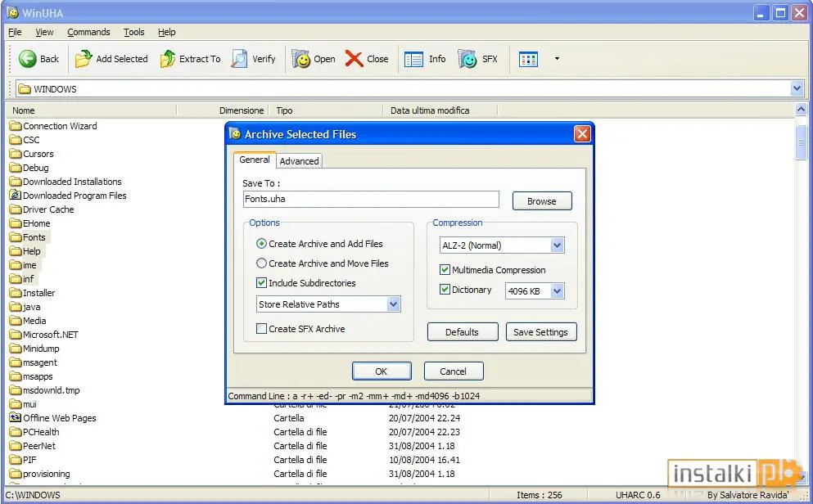Open the 4096 KB dictionary size dropdown
The width and height of the screenshot is (813, 504).
coord(557,291)
